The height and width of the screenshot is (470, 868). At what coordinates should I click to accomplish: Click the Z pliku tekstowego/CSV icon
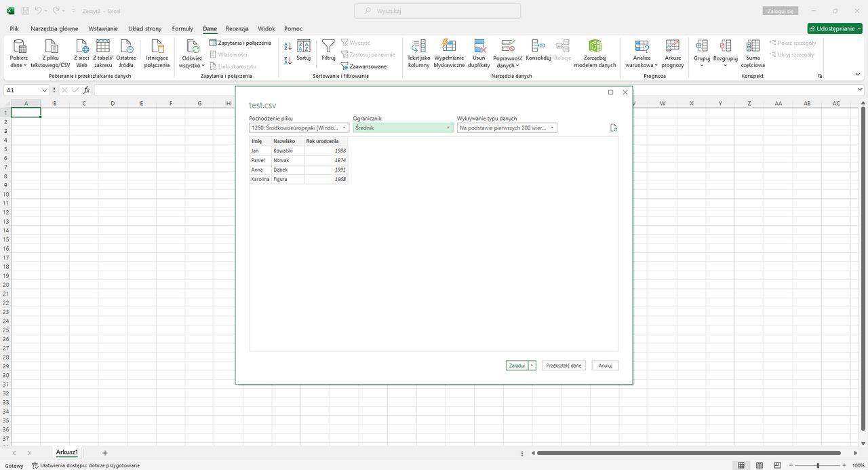[x=50, y=46]
